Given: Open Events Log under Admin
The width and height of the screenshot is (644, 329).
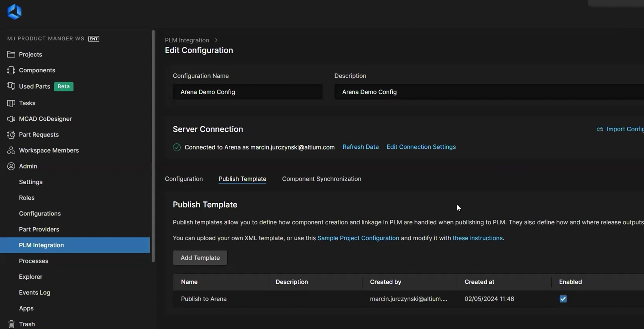Looking at the screenshot, I should (x=34, y=292).
